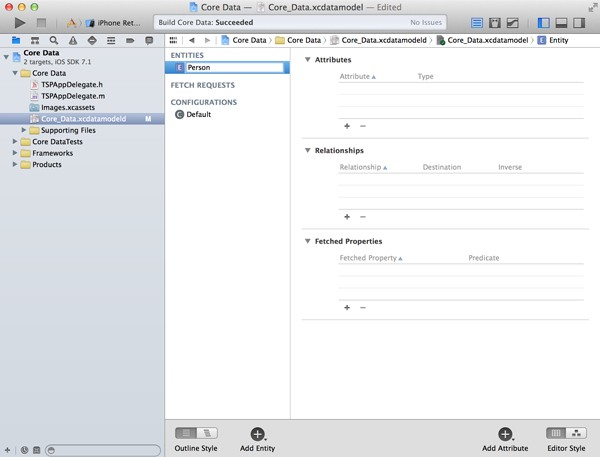
Task: Expand the Core DataTests folder
Action: 15,142
